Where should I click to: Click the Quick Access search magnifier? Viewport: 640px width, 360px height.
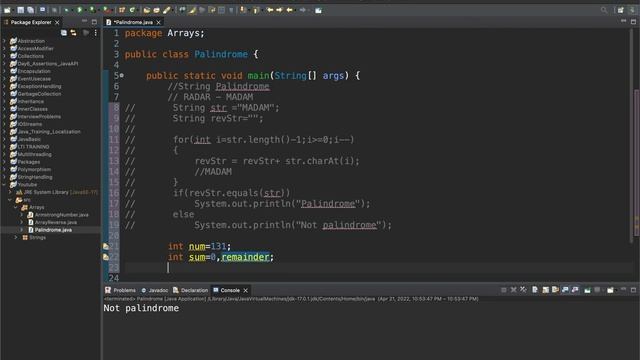coord(604,10)
